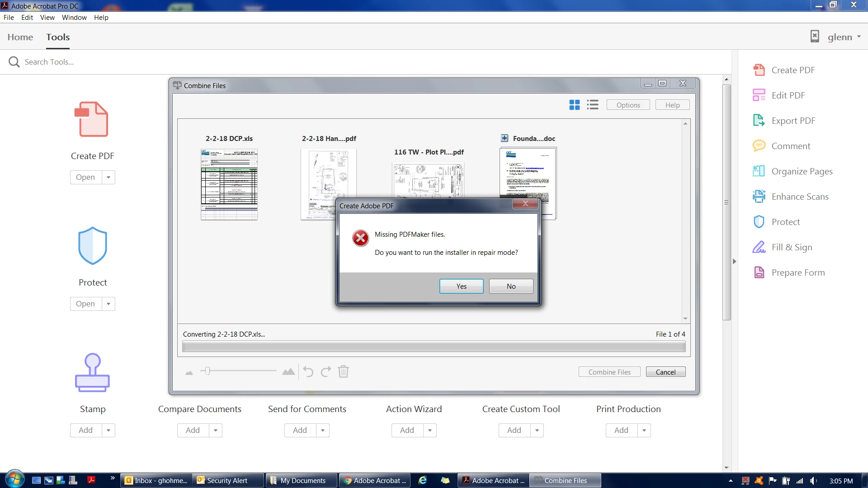The image size is (868, 488).
Task: Open the Stamp Add dropdown arrow
Action: 108,430
